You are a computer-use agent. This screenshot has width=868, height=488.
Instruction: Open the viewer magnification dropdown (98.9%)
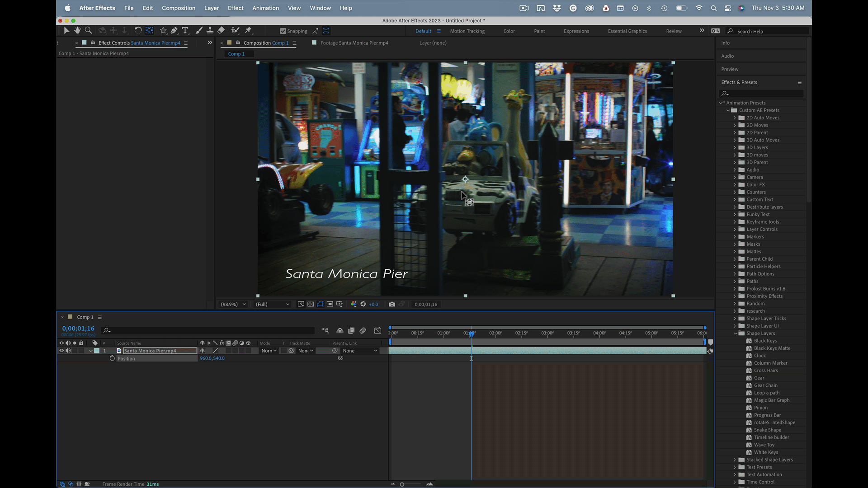click(233, 304)
